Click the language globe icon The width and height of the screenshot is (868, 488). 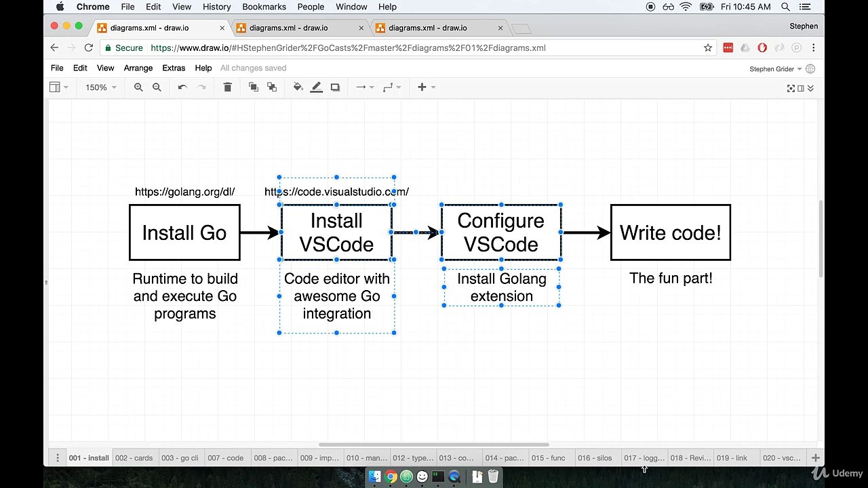point(810,69)
